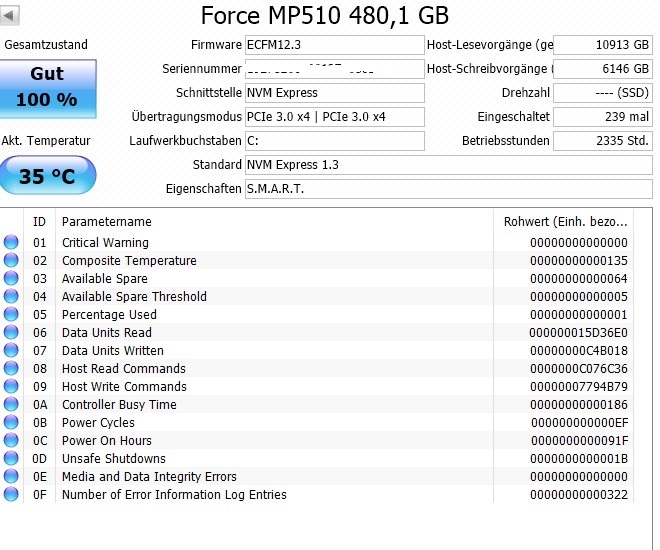Image resolution: width=660 pixels, height=550 pixels.
Task: Click the Eingeschaltet value 239 mal
Action: click(603, 117)
